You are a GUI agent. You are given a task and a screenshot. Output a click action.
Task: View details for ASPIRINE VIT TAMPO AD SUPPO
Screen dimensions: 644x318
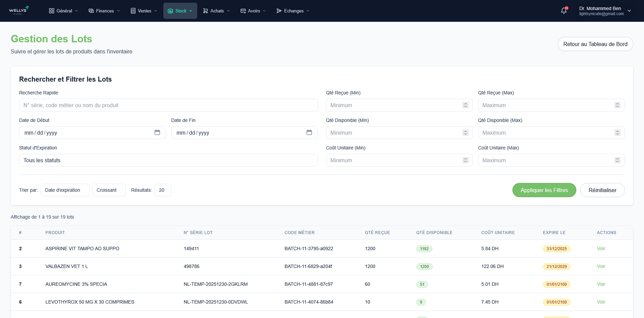click(601, 248)
